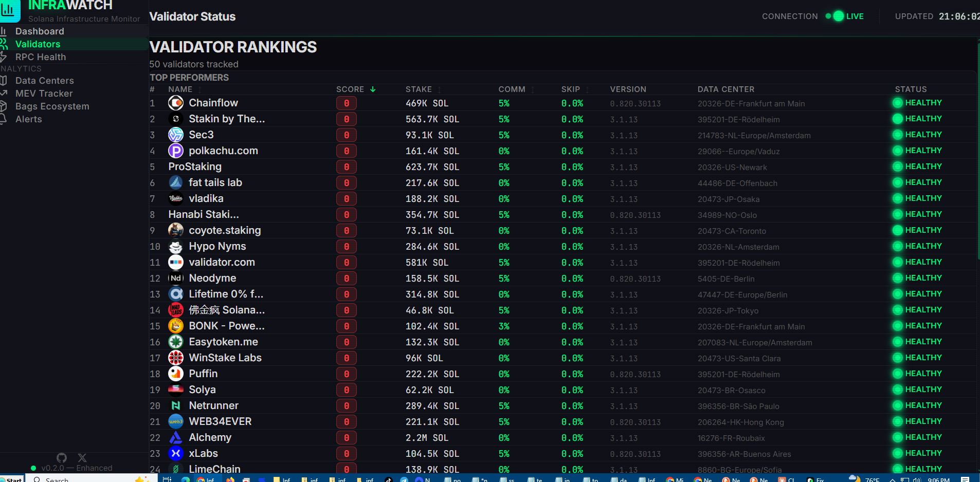This screenshot has height=482, width=980.
Task: Click the green LIVE connection indicator
Action: (844, 16)
